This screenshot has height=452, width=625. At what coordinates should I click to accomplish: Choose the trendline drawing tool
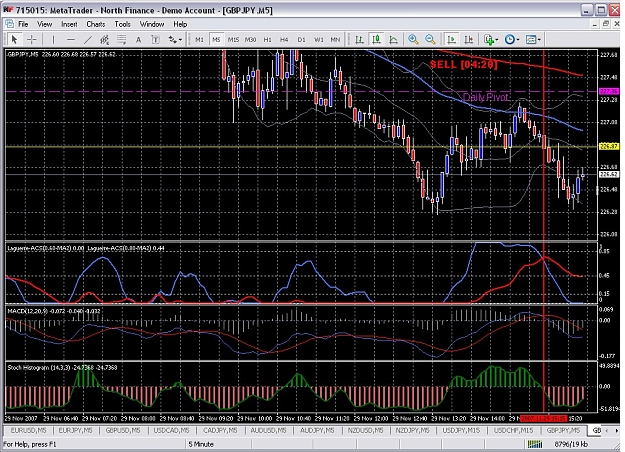tap(88, 39)
